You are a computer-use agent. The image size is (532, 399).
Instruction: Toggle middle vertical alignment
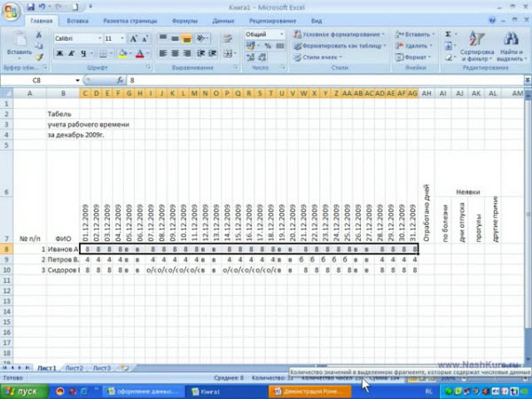(x=175, y=38)
